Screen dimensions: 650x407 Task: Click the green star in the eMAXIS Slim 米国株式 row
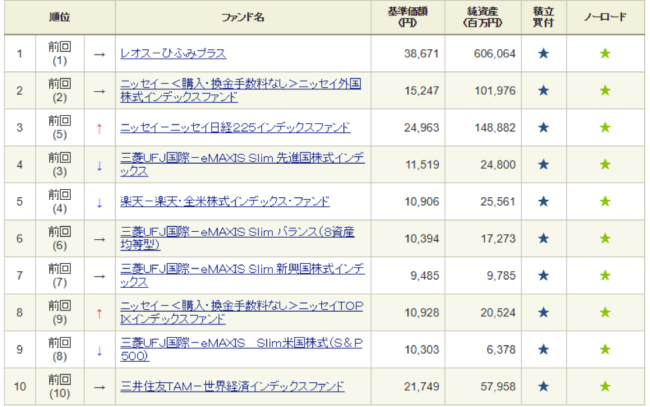coord(605,349)
